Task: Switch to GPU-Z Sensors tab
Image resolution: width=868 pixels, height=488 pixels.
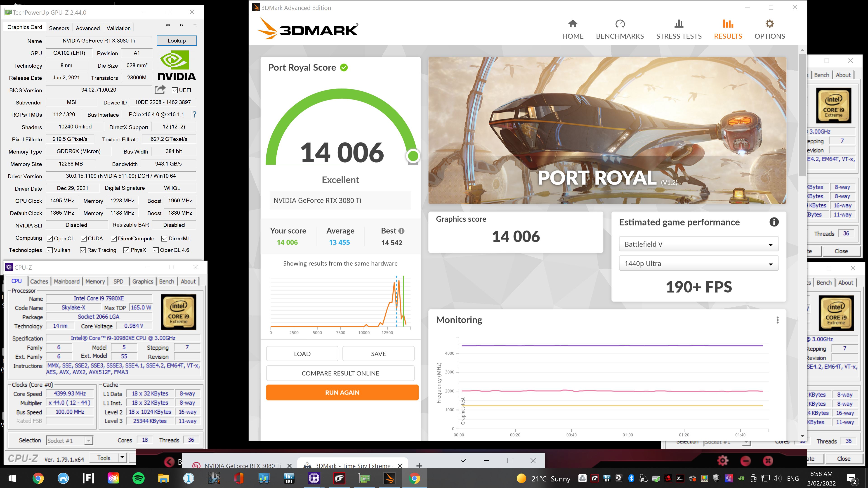Action: 59,28
